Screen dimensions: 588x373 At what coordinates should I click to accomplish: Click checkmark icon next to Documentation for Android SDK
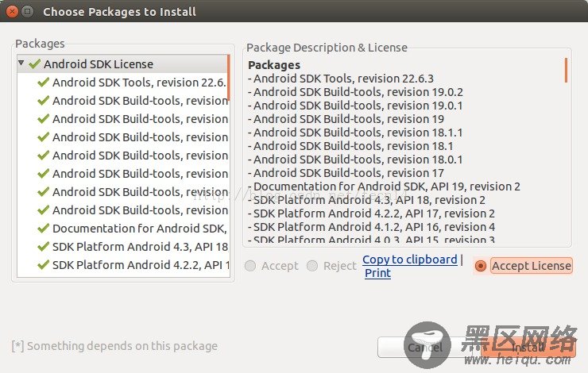tap(43, 228)
